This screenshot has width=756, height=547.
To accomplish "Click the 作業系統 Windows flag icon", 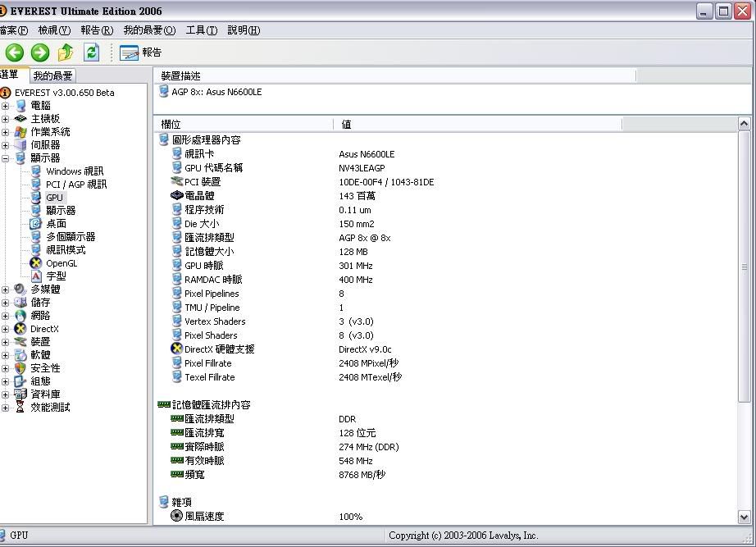I will point(20,132).
